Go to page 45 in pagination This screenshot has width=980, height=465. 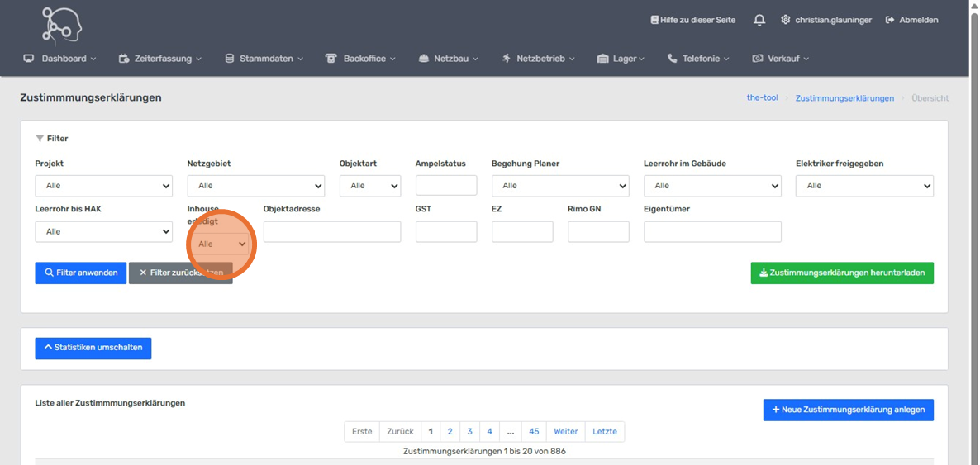click(x=534, y=431)
